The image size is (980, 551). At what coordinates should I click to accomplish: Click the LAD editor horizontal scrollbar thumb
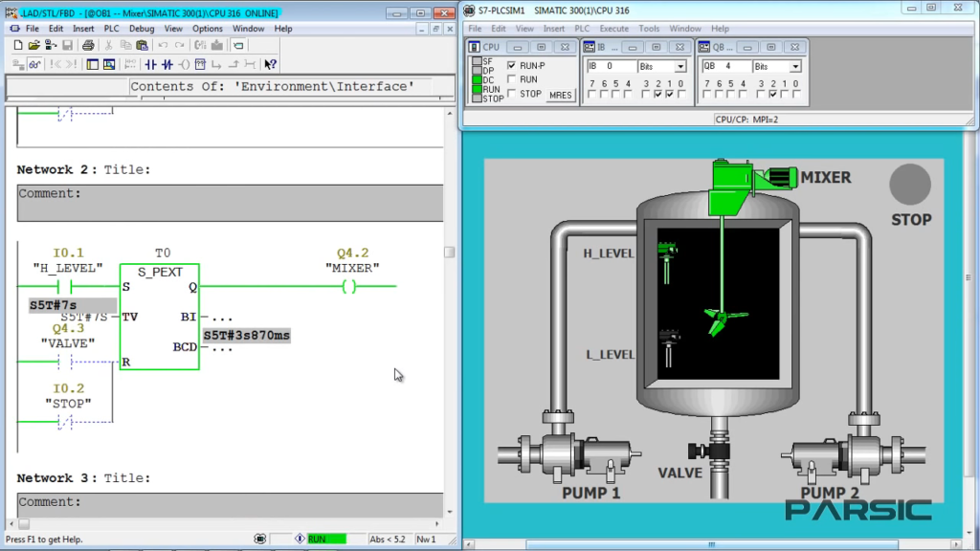click(x=24, y=524)
